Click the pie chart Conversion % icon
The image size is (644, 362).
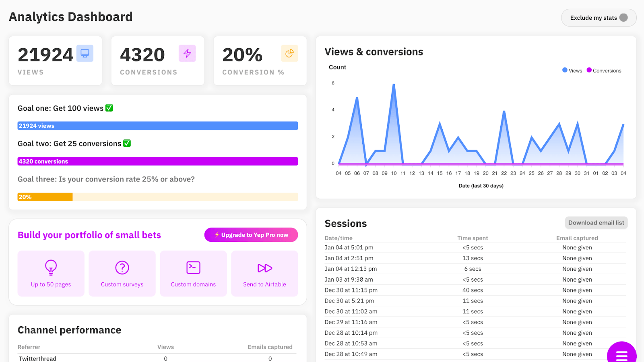pos(289,53)
